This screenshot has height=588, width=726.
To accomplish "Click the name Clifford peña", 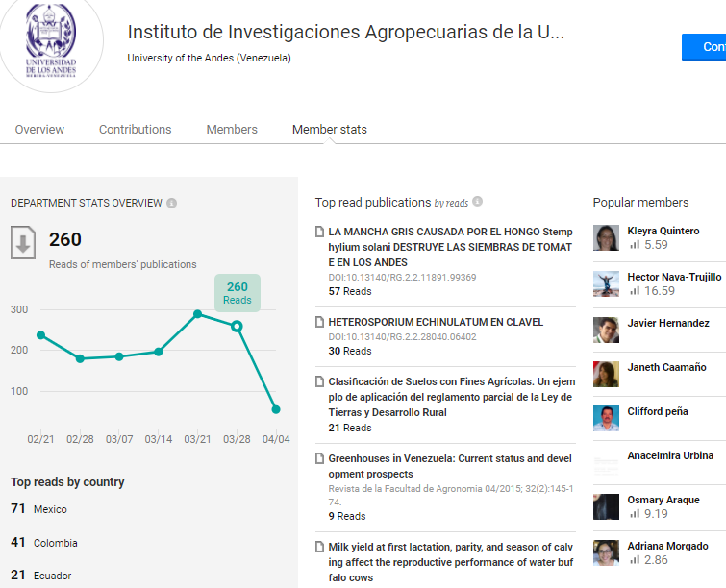I will [x=658, y=411].
